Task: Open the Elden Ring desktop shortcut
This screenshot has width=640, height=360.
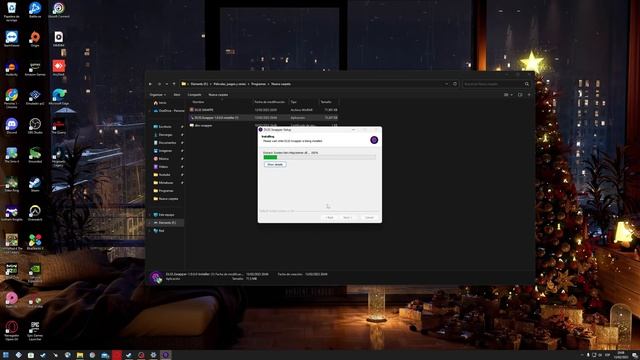Action: tap(11, 184)
